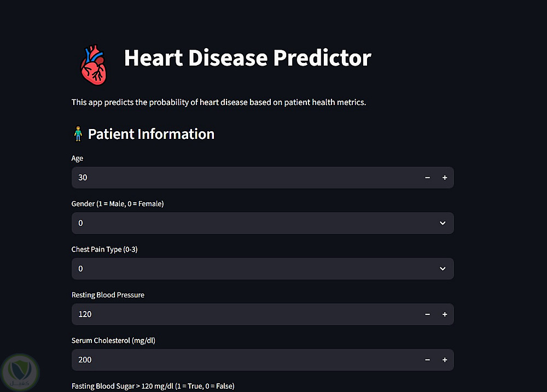The image size is (547, 392).
Task: Expand the Chest Pain Type chevron
Action: coord(443,269)
